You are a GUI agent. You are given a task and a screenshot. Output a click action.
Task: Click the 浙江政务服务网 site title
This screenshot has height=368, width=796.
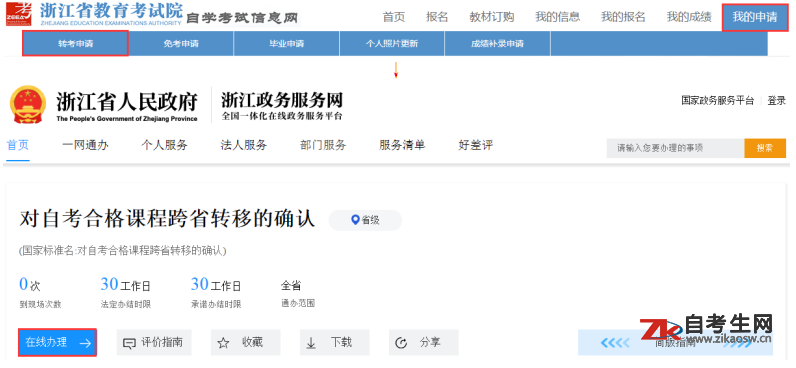[x=282, y=100]
